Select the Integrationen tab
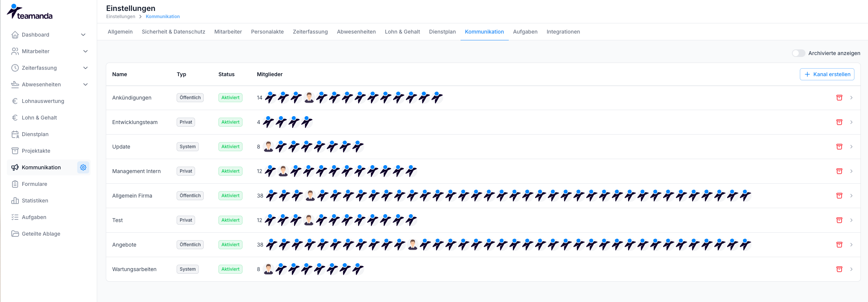The width and height of the screenshot is (868, 302). point(563,32)
